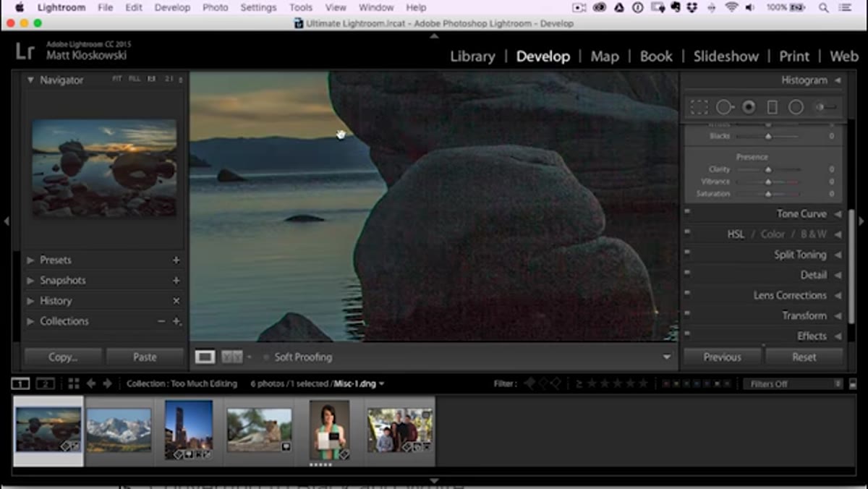Screen dimensions: 868x489
Task: Expand the Histogram panel triangle
Action: point(837,80)
